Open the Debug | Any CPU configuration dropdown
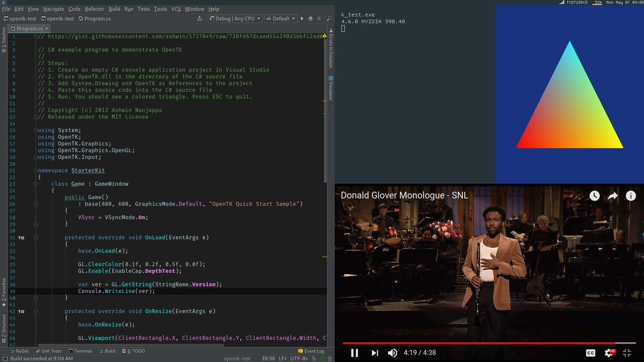This screenshot has width=644, height=362. 235,18
